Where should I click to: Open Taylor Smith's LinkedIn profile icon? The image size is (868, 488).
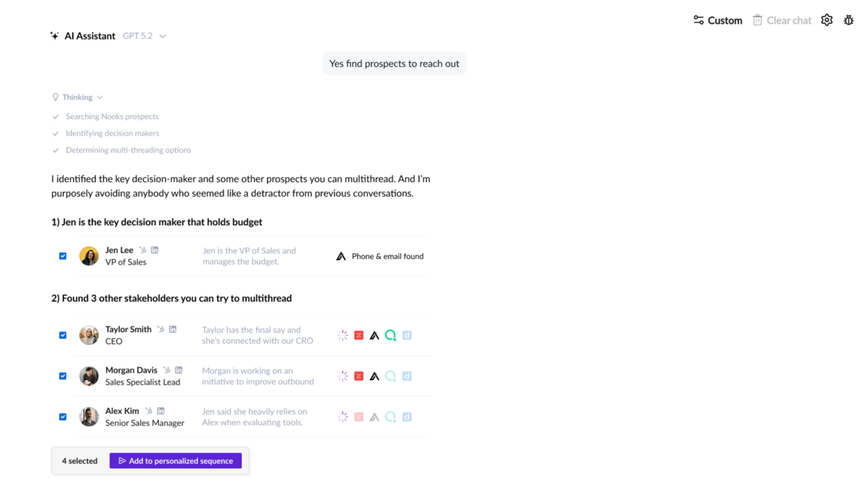pyautogui.click(x=172, y=329)
